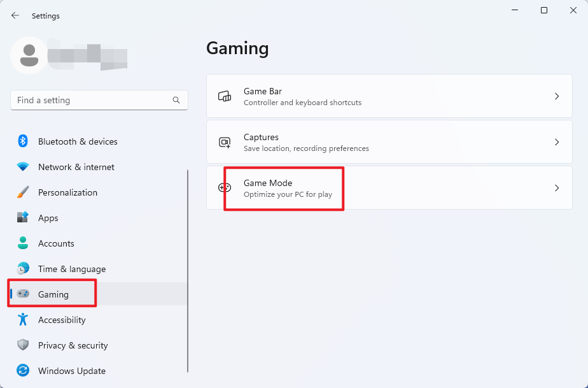Click the Game Bar icon
The width and height of the screenshot is (588, 388).
(225, 96)
